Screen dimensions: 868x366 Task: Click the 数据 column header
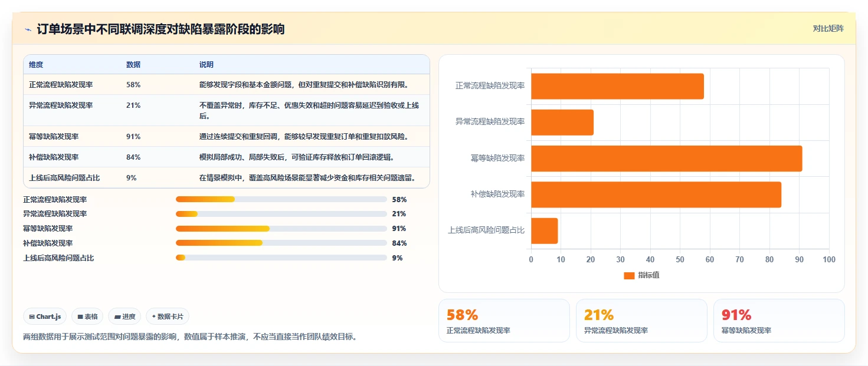(x=133, y=64)
